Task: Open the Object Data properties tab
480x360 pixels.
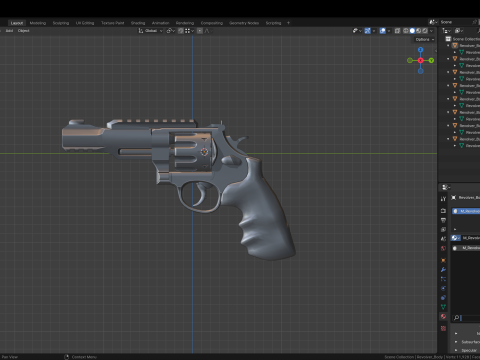Action: pos(443,307)
